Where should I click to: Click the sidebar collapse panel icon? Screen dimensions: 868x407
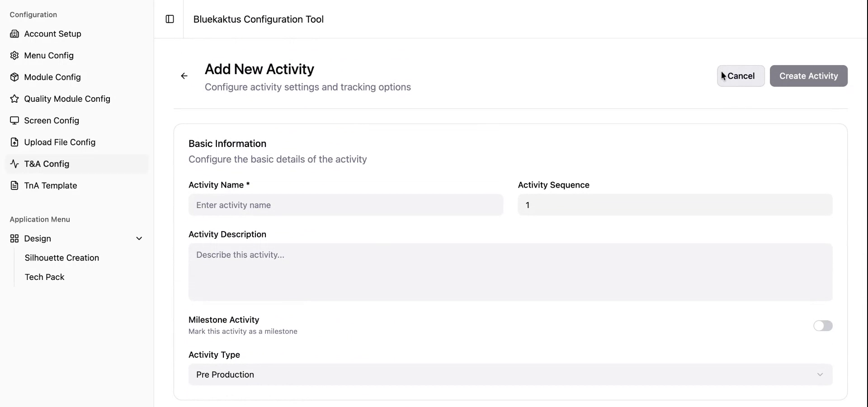point(170,19)
